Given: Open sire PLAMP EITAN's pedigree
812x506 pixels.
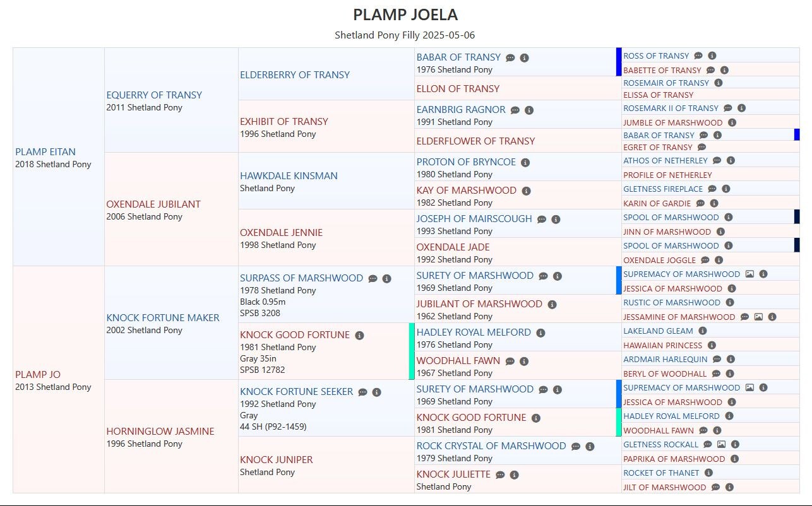Looking at the screenshot, I should click(45, 151).
